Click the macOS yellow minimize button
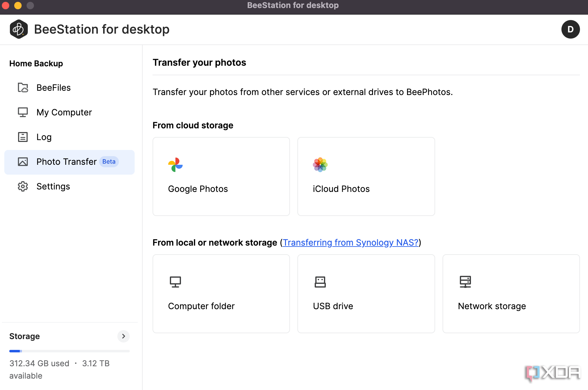 coord(18,6)
